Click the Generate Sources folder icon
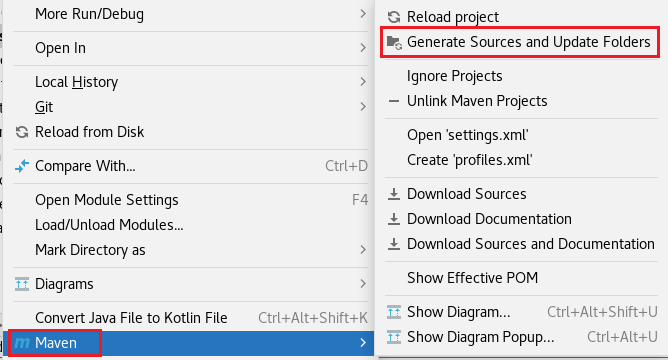The width and height of the screenshot is (668, 360). [394, 42]
